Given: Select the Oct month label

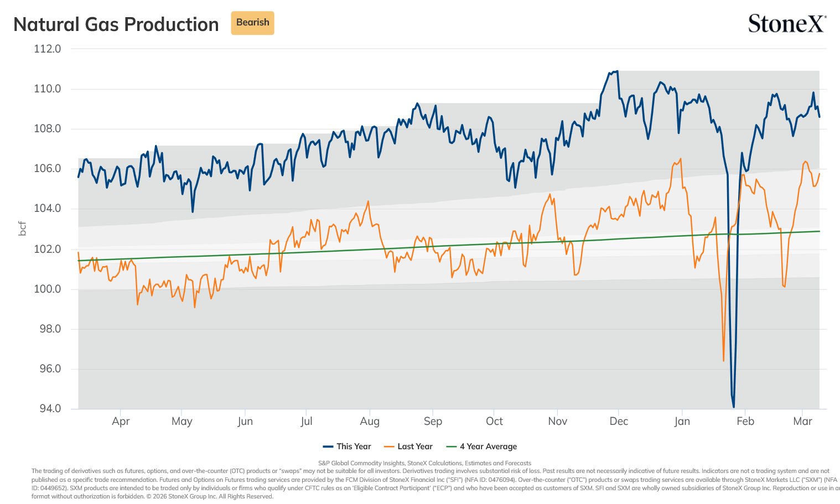Looking at the screenshot, I should 494,422.
